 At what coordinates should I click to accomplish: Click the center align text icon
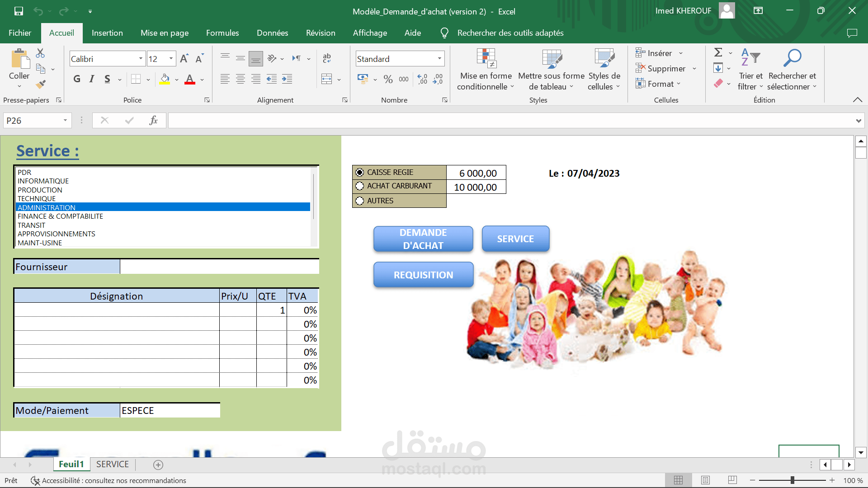tap(241, 79)
